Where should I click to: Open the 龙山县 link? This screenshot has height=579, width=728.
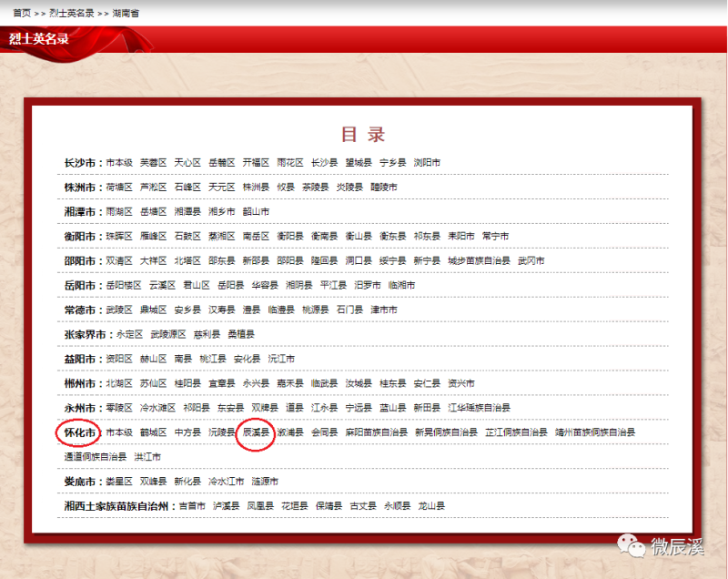(x=431, y=506)
